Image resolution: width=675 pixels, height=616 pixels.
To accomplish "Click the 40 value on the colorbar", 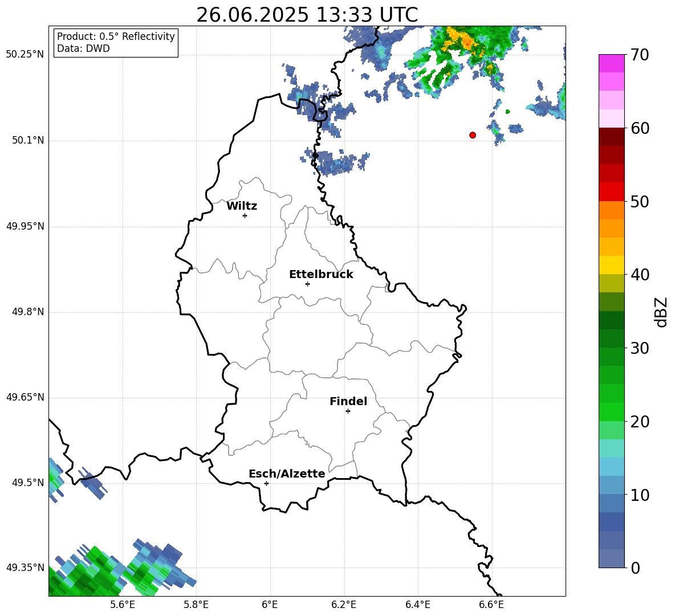I will (639, 275).
